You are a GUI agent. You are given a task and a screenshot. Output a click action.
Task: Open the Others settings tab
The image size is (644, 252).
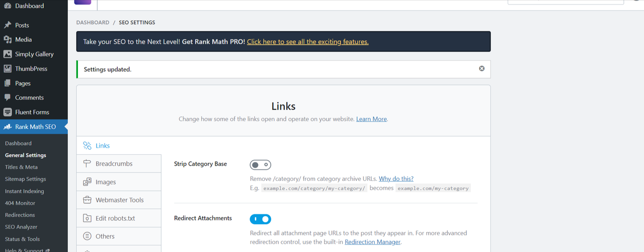tap(119, 236)
